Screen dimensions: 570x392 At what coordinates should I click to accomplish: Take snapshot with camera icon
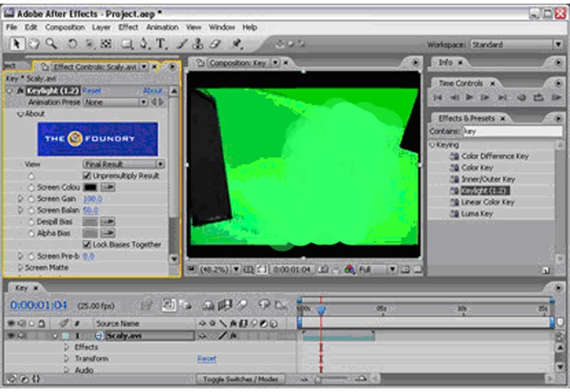[323, 269]
